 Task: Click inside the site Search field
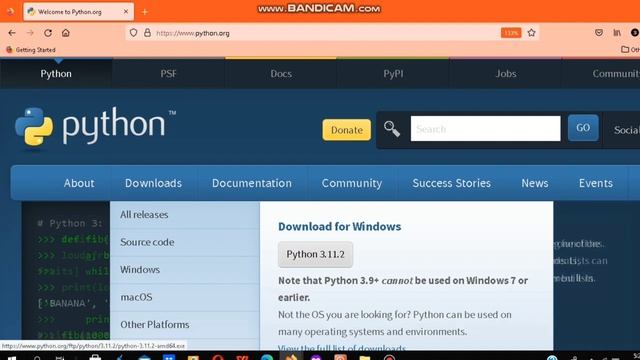pos(485,129)
